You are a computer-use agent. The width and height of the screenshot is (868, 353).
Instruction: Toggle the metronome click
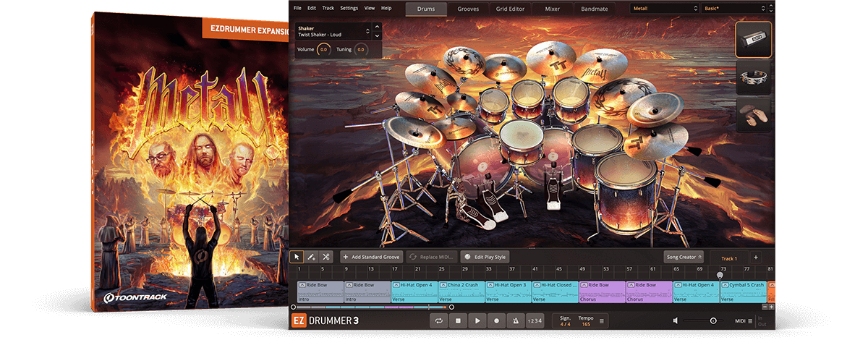[x=515, y=320]
